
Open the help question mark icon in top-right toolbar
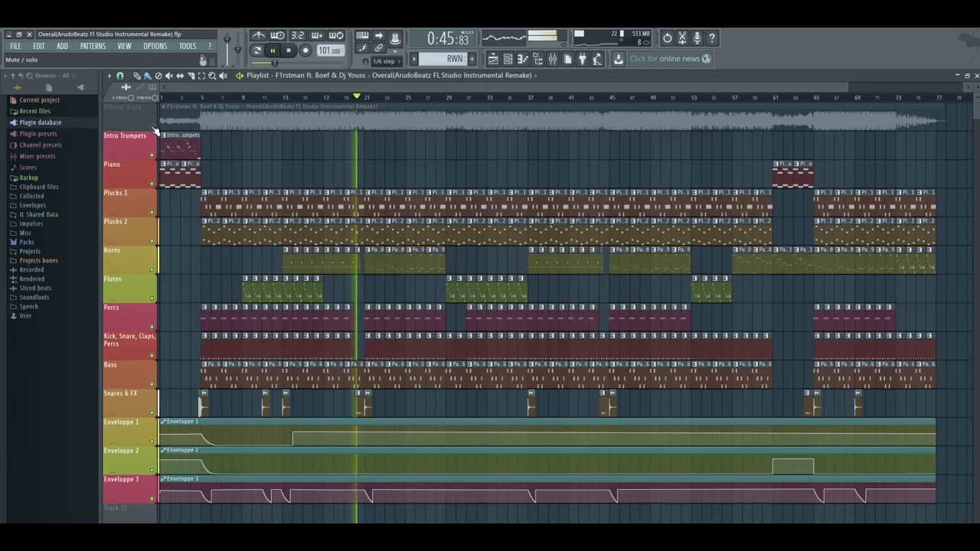click(711, 37)
